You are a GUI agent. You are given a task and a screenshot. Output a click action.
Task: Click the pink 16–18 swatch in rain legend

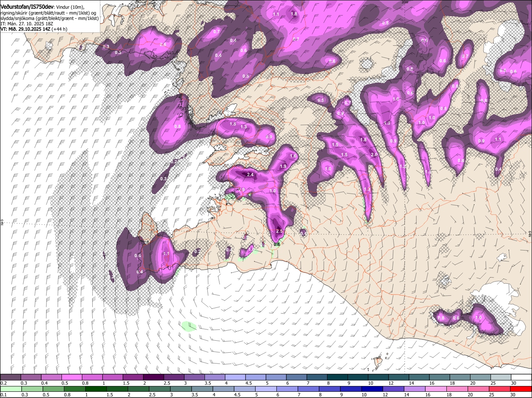[x=435, y=389]
